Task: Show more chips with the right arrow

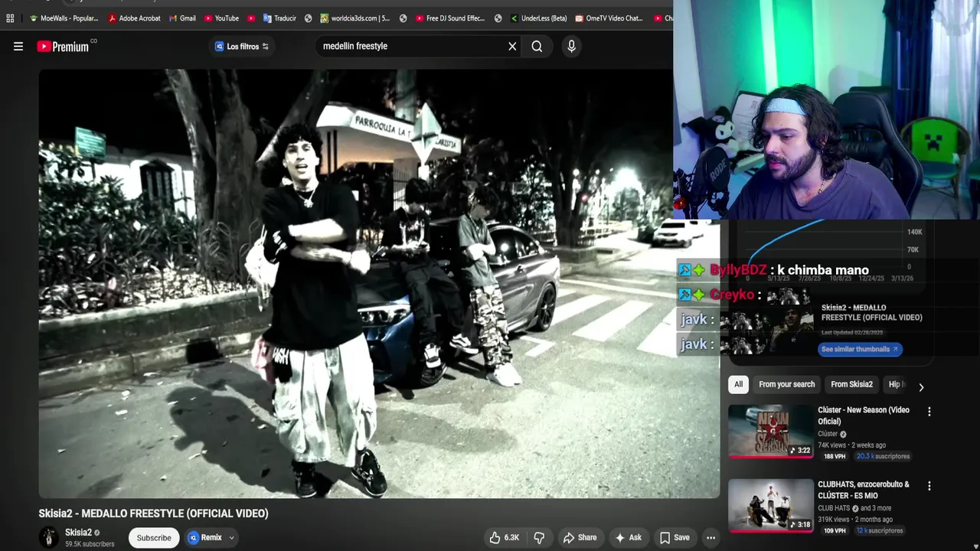Action: 921,386
